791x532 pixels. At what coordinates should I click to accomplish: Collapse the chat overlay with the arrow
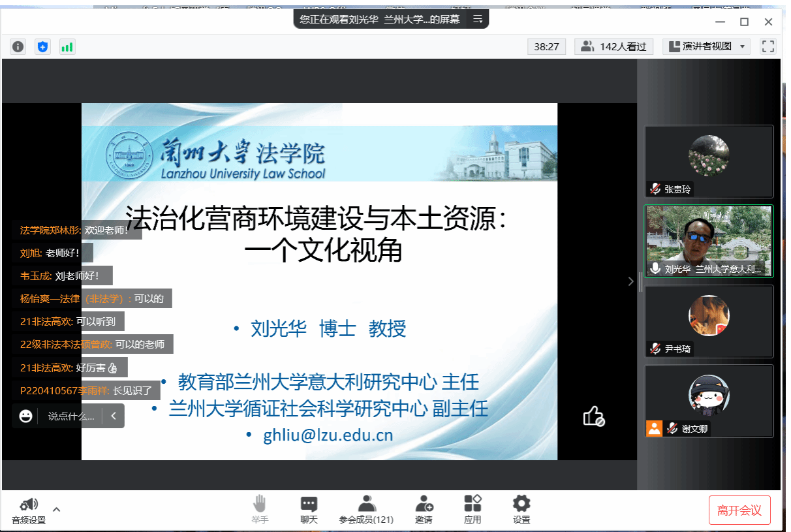click(113, 416)
